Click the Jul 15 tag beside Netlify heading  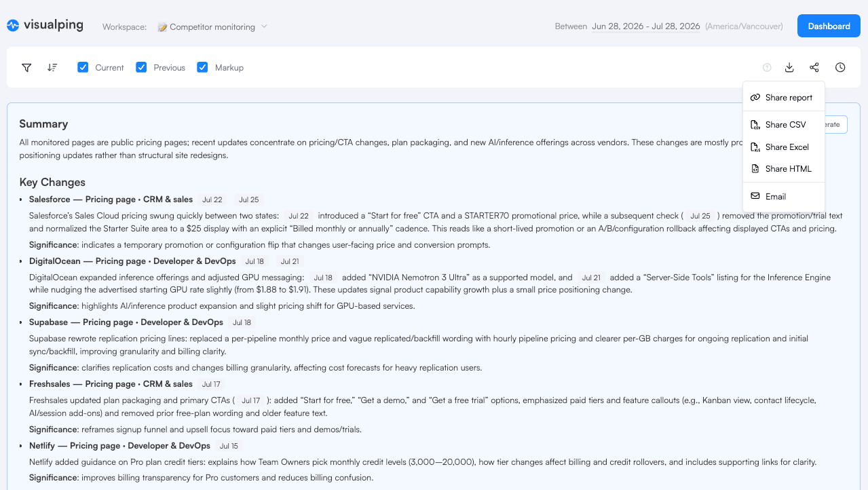(229, 446)
